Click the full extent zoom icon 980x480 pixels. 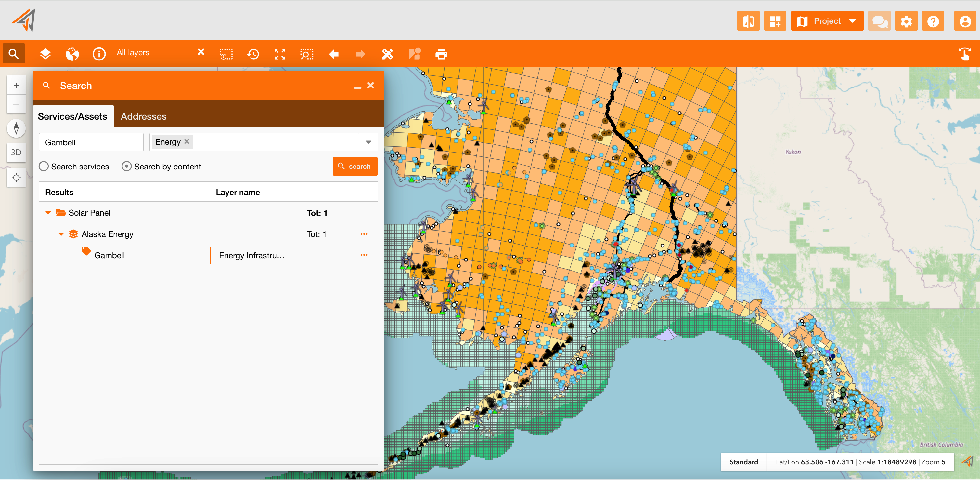(280, 54)
